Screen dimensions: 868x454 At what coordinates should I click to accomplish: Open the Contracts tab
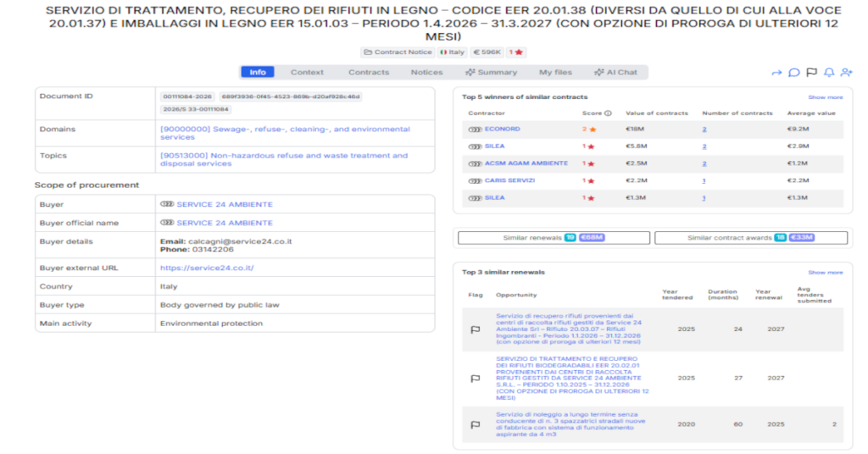click(369, 73)
